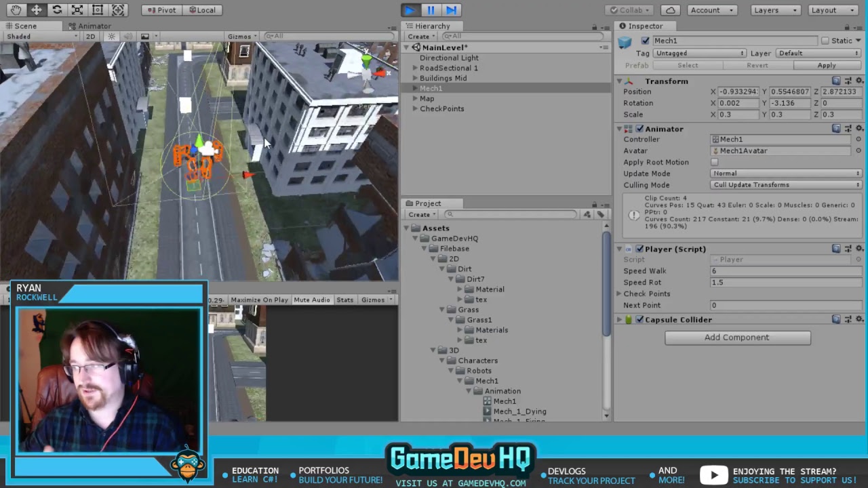Open the Layout dropdown
This screenshot has width=868, height=488.
(833, 10)
